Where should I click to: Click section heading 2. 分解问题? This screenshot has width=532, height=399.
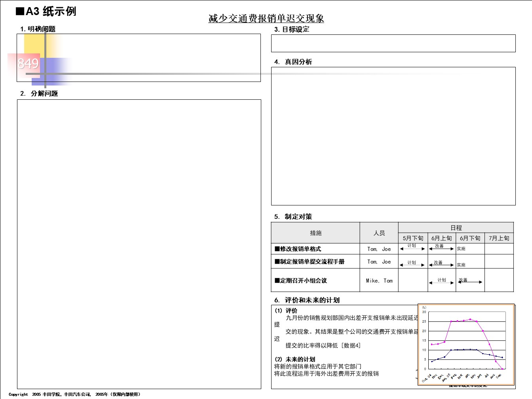[39, 93]
